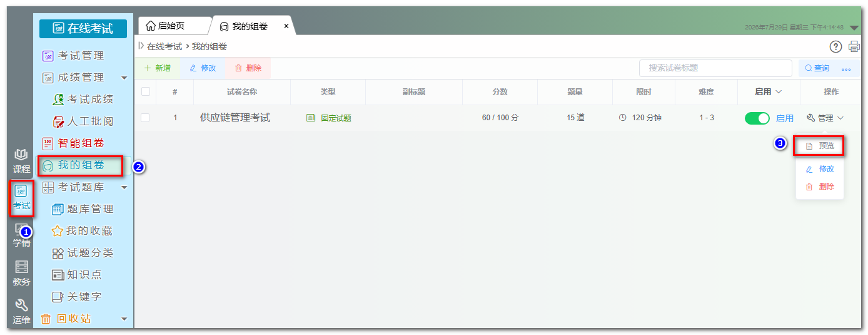Check the checkbox for row 1
This screenshot has width=868, height=335.
[x=146, y=118]
